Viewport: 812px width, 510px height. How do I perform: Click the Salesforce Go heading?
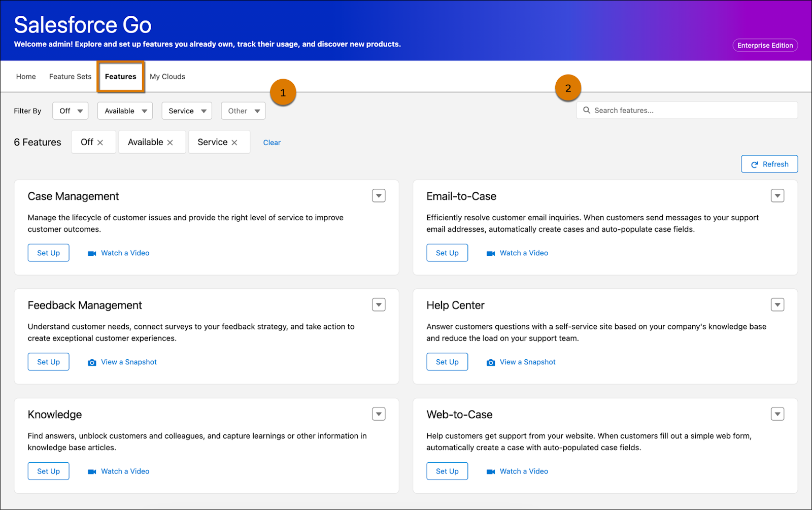tap(83, 25)
